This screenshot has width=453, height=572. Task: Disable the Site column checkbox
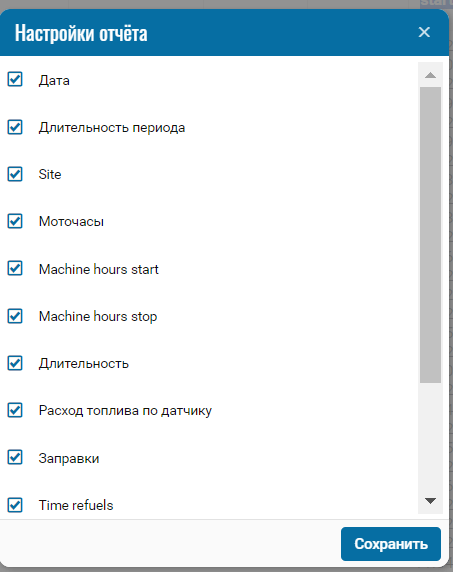pos(15,174)
